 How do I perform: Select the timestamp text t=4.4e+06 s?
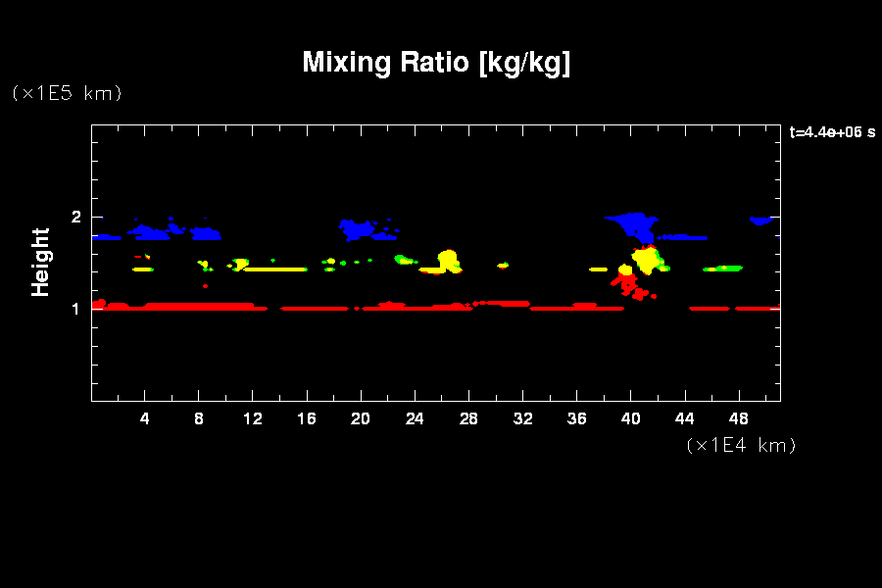point(831,132)
